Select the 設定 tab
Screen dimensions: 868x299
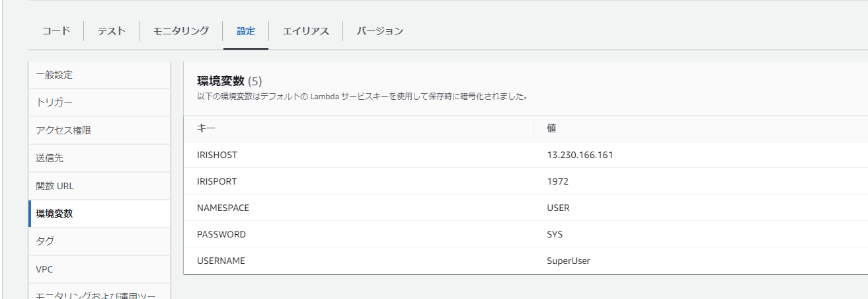pyautogui.click(x=246, y=31)
